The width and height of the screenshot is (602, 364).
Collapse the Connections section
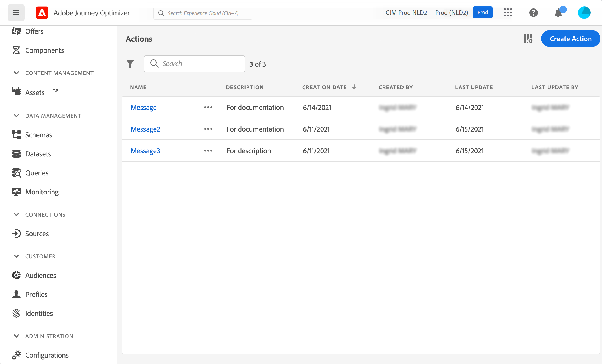[x=16, y=214]
